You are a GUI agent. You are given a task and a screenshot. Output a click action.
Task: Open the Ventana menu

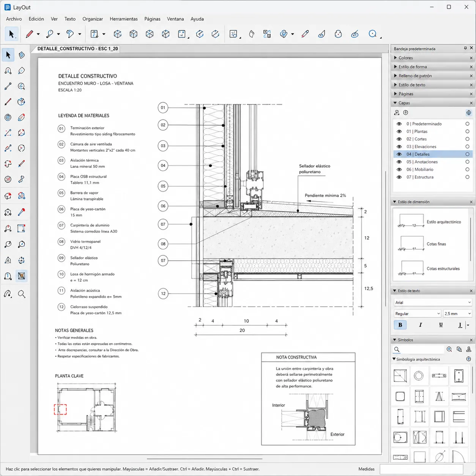175,19
